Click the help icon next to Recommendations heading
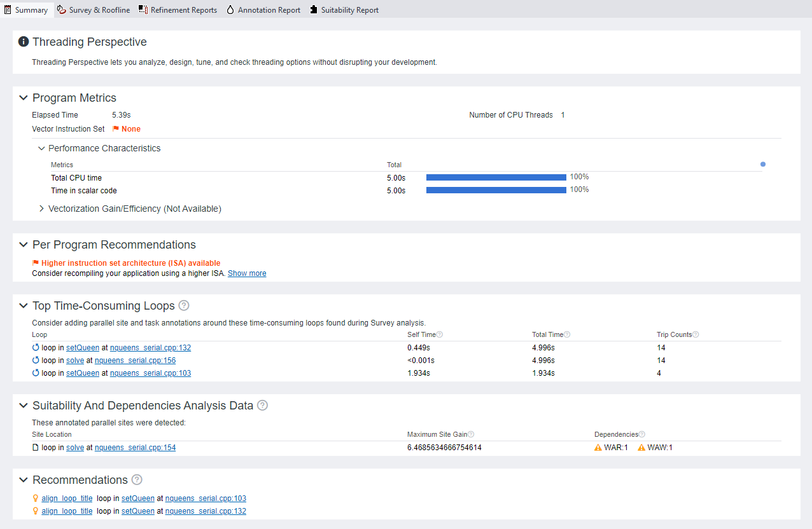This screenshot has height=529, width=812. pos(137,480)
